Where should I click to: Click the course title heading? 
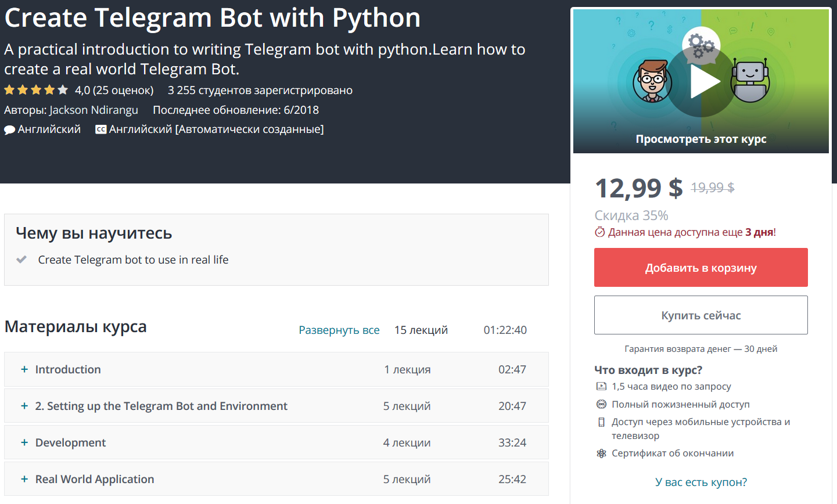coord(213,17)
